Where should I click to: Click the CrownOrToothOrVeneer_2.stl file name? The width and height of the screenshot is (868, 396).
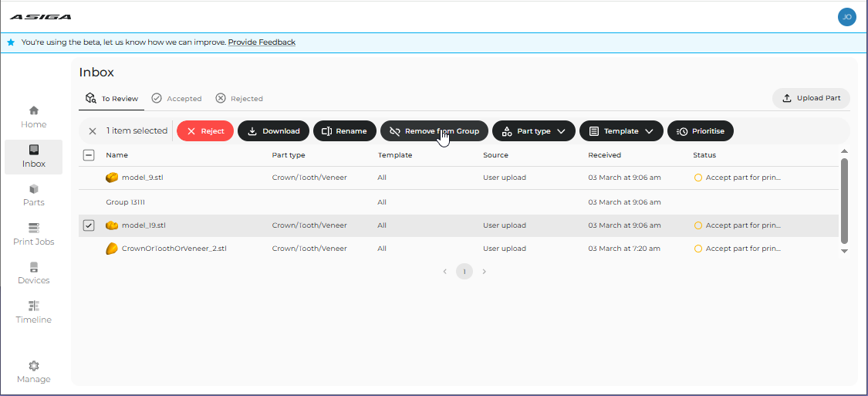[174, 249]
